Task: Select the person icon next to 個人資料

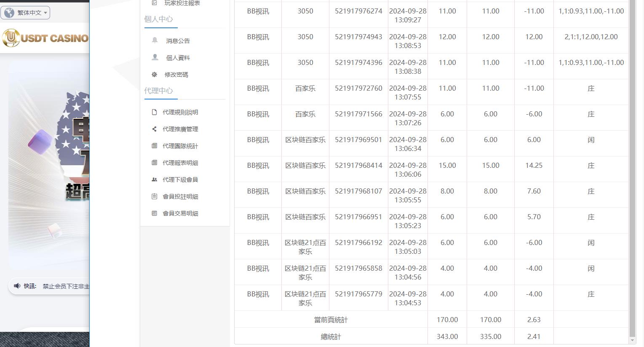Action: tap(155, 57)
